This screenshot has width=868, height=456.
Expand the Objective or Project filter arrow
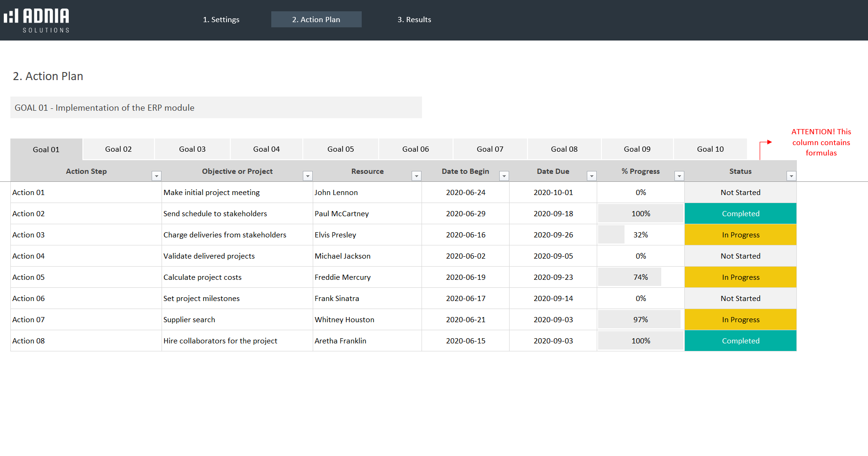[x=308, y=176]
